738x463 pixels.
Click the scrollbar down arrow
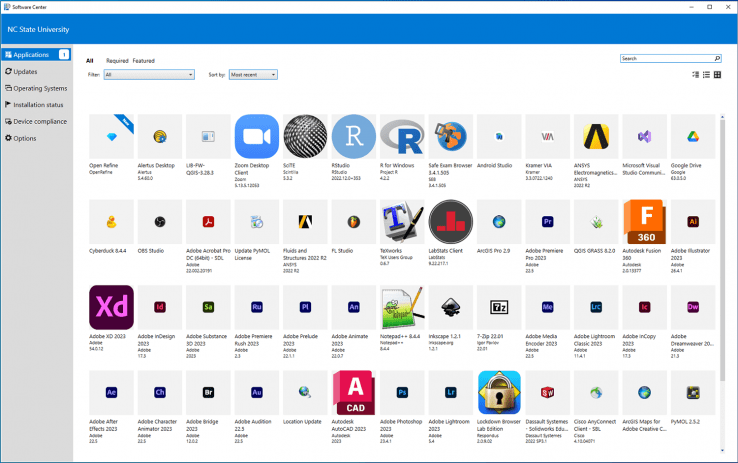coord(722,450)
